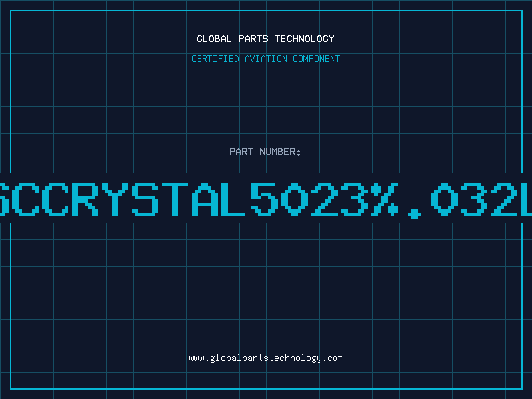This screenshot has height=399, width=532.
Task: Select the percent sign in the part number
Action: (384, 198)
